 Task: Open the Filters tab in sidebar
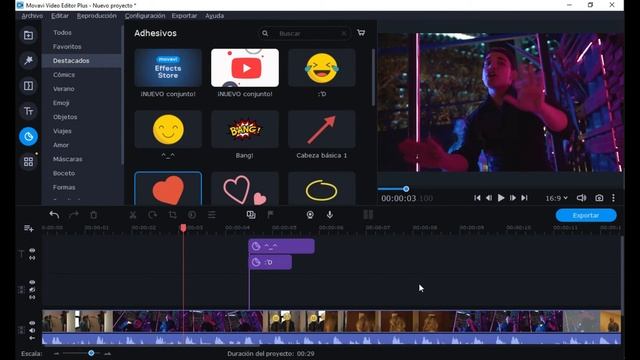(x=28, y=60)
